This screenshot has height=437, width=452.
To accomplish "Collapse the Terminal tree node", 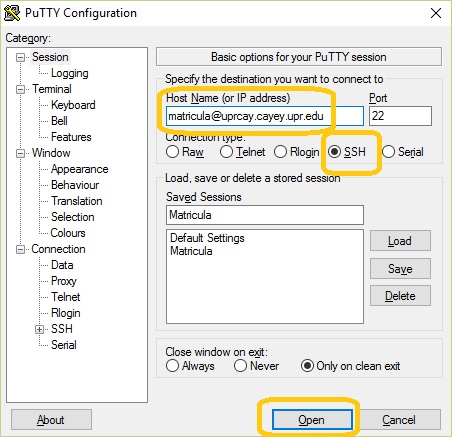I will click(x=20, y=89).
